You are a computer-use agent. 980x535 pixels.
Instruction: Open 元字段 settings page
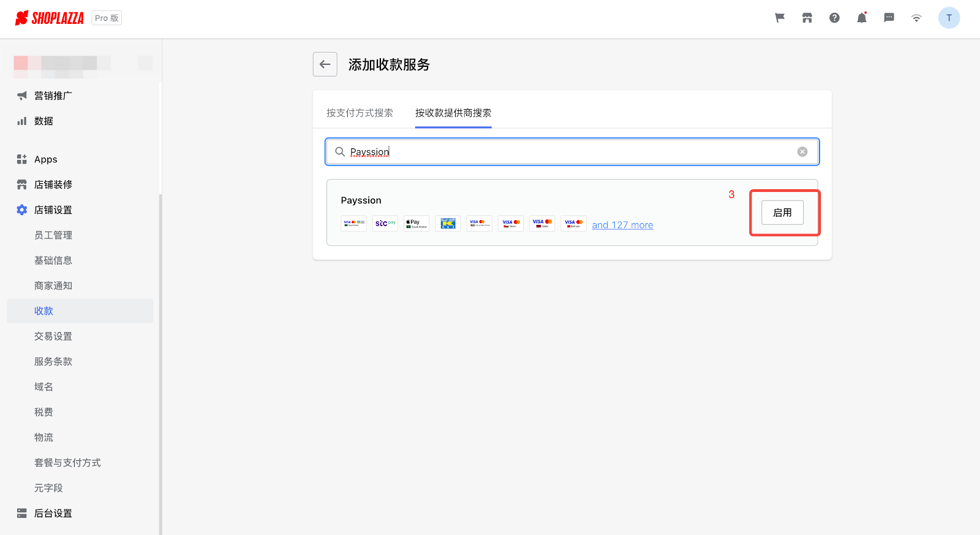(x=48, y=488)
